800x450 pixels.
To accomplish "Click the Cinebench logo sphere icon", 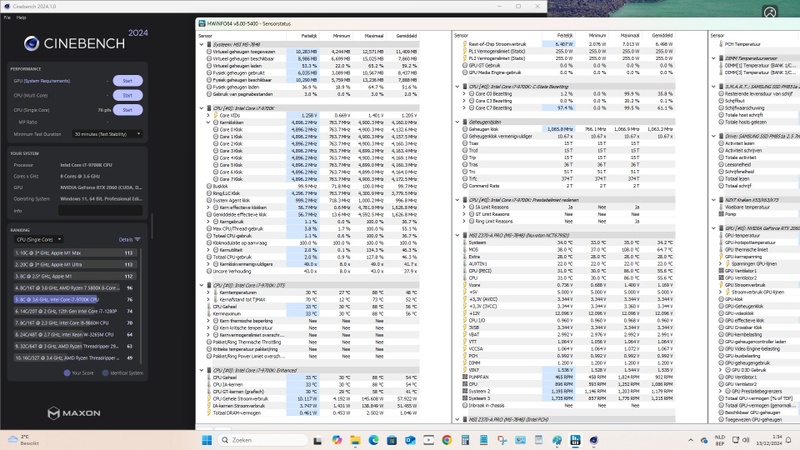I will click(31, 43).
